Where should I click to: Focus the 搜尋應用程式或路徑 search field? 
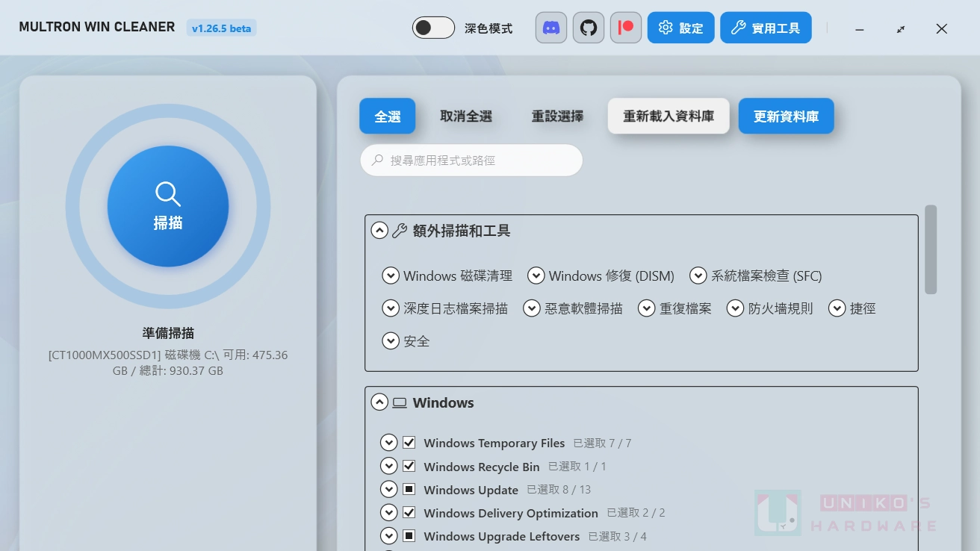tap(471, 161)
